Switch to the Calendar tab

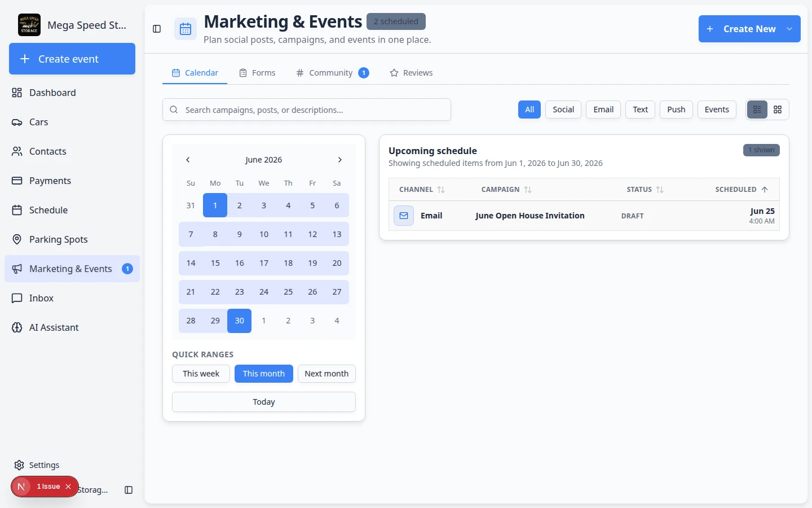(195, 73)
